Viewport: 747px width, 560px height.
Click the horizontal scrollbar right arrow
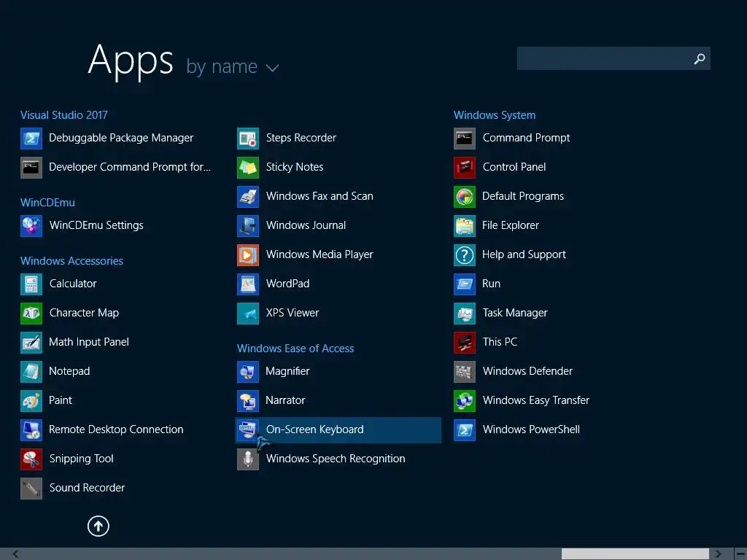(718, 554)
